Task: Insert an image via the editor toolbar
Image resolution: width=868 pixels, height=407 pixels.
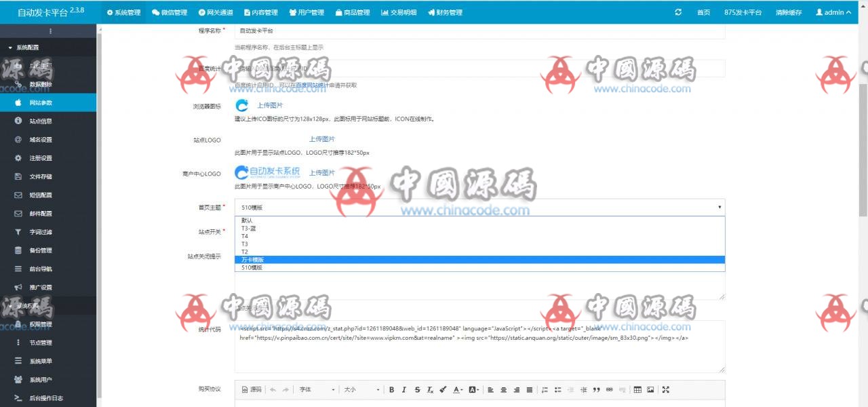Action: [650, 389]
